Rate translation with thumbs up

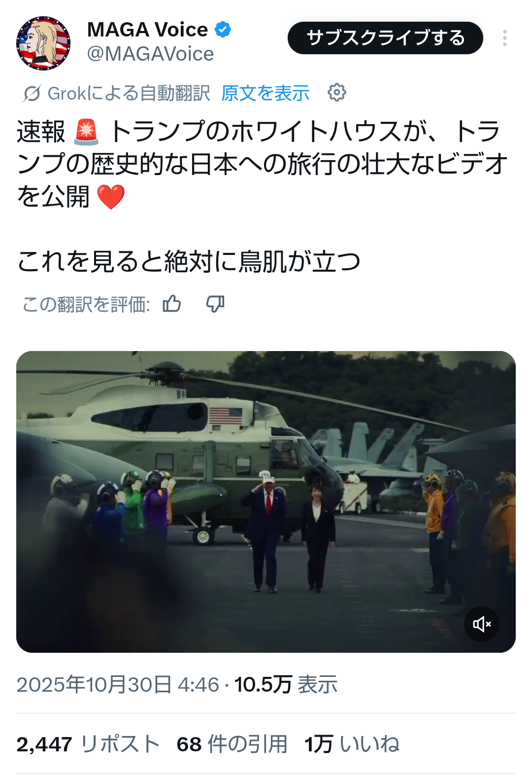pos(172,304)
